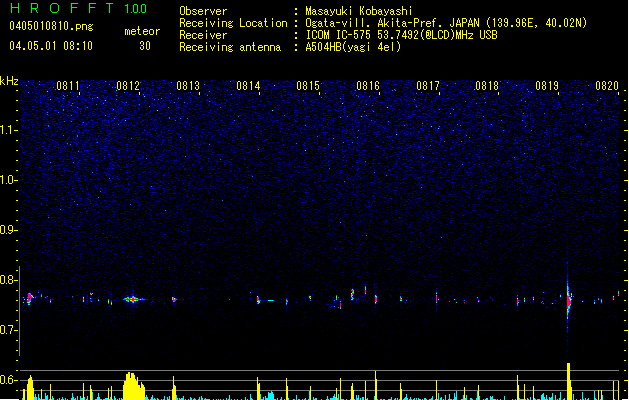Click the wide yellow power peak below 0812
This screenshot has width=629, height=400.
(134, 386)
